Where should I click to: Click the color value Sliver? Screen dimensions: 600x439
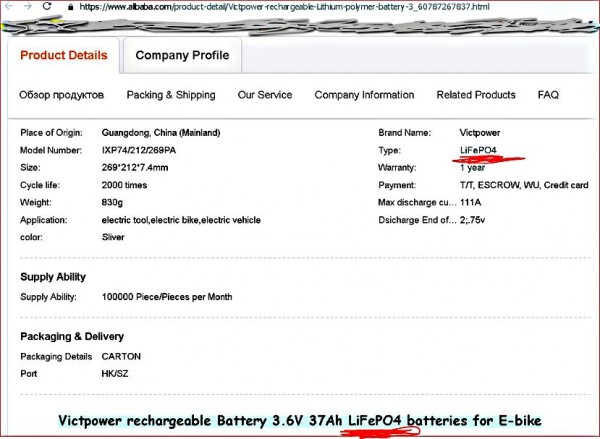[113, 237]
